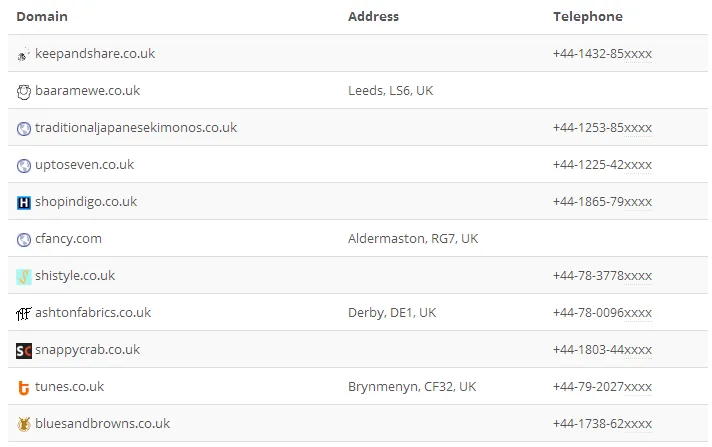Image resolution: width=712 pixels, height=447 pixels.
Task: Click the keepandshare.co.uk favicon icon
Action: click(24, 54)
